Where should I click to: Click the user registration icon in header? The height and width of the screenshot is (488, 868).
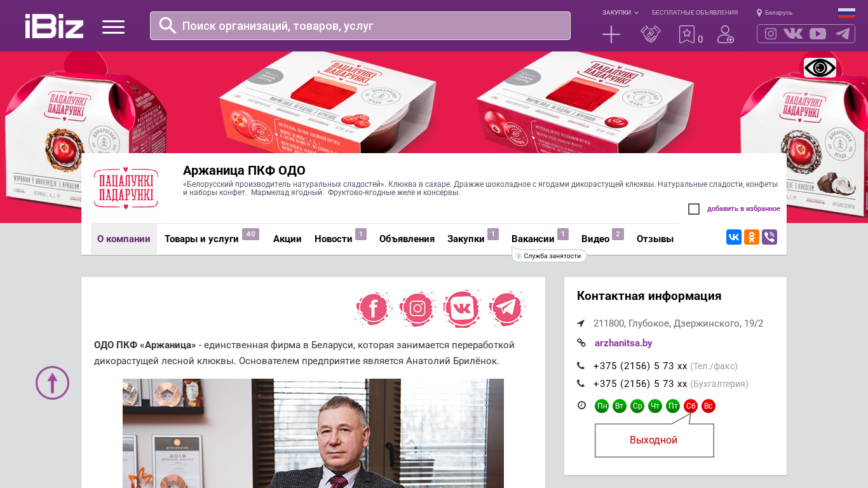click(x=726, y=34)
